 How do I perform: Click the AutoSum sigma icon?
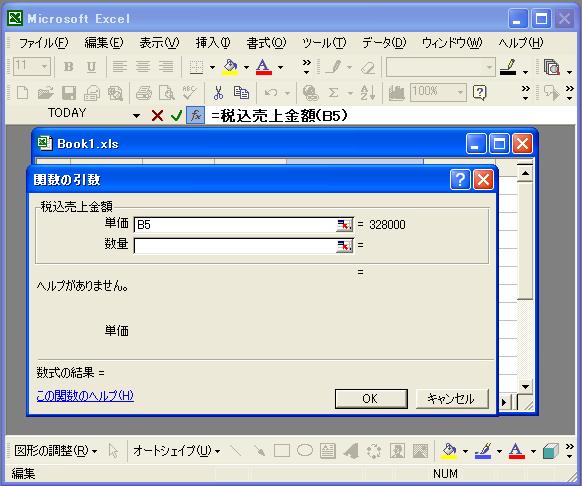click(333, 93)
